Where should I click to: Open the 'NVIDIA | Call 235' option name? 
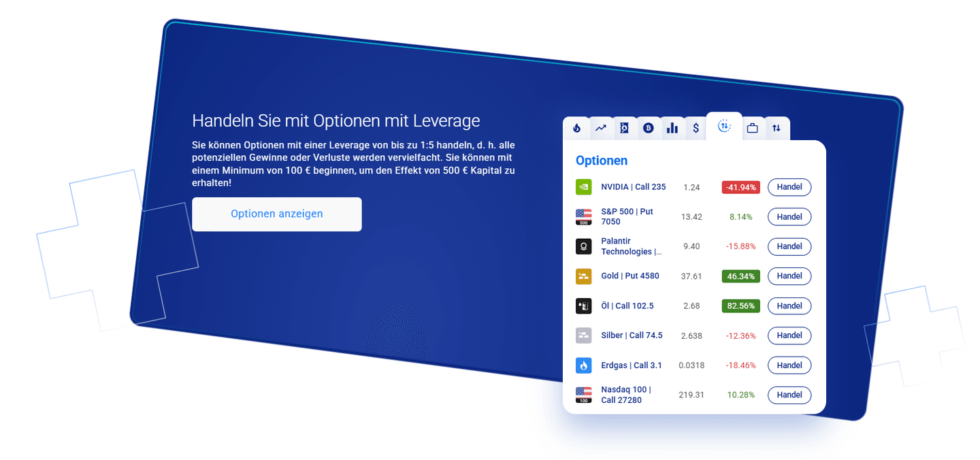(634, 187)
